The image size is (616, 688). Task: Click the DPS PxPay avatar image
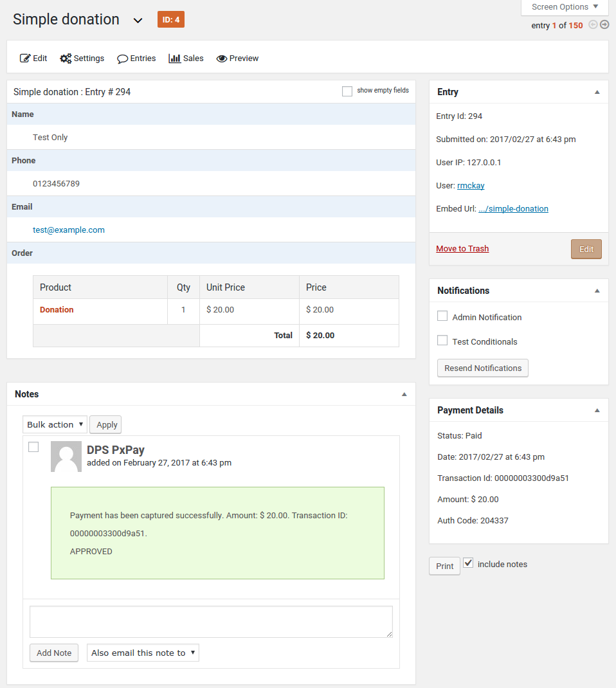tap(66, 457)
